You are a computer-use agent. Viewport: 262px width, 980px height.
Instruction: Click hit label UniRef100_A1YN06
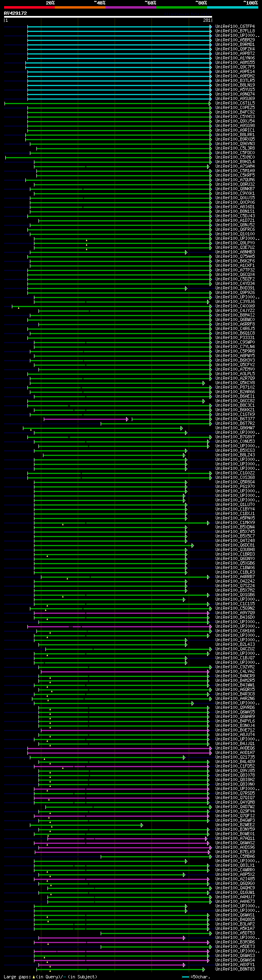pyautogui.click(x=235, y=58)
